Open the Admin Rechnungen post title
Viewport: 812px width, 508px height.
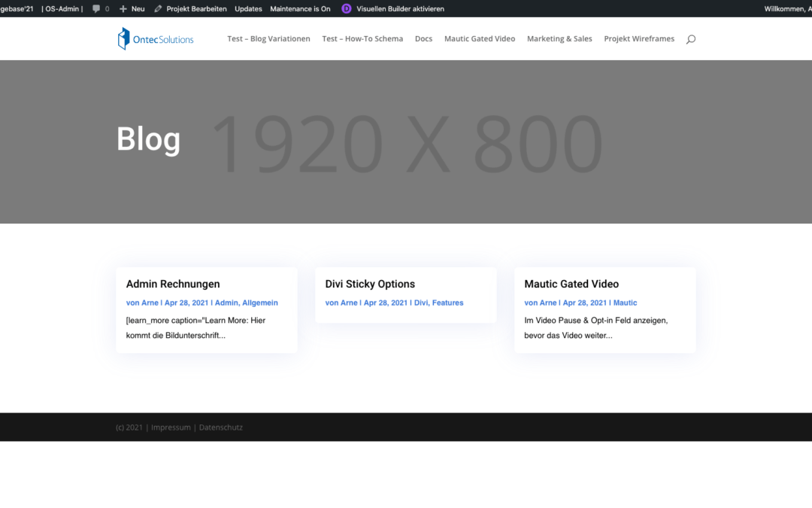[173, 284]
